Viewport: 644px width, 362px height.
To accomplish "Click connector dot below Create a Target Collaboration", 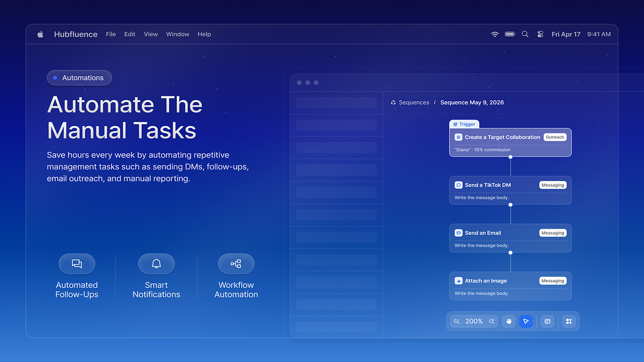I will point(511,157).
